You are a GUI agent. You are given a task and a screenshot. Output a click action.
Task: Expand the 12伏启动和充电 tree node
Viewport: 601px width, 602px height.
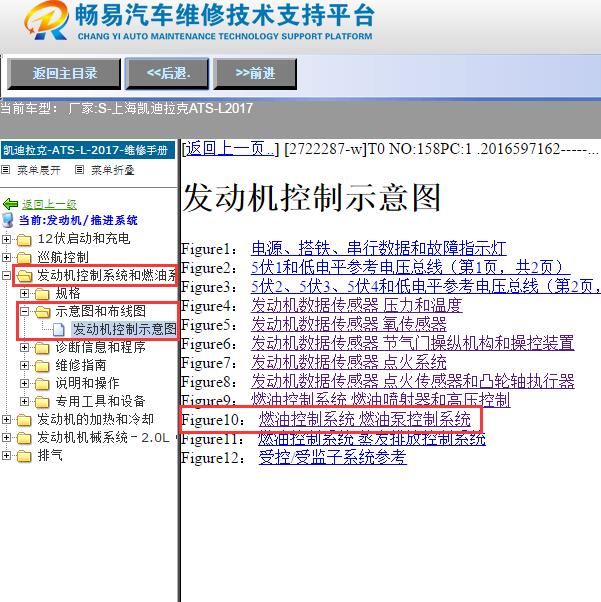pos(6,239)
